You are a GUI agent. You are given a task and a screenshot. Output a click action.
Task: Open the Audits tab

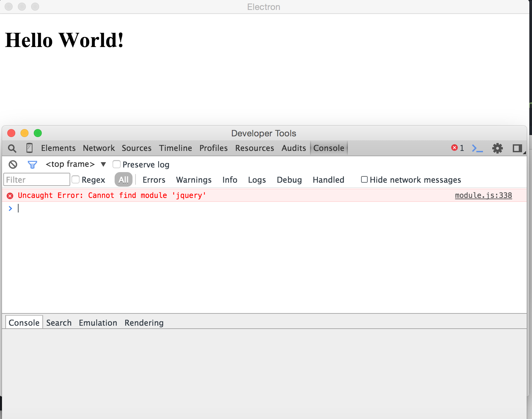[x=294, y=148]
